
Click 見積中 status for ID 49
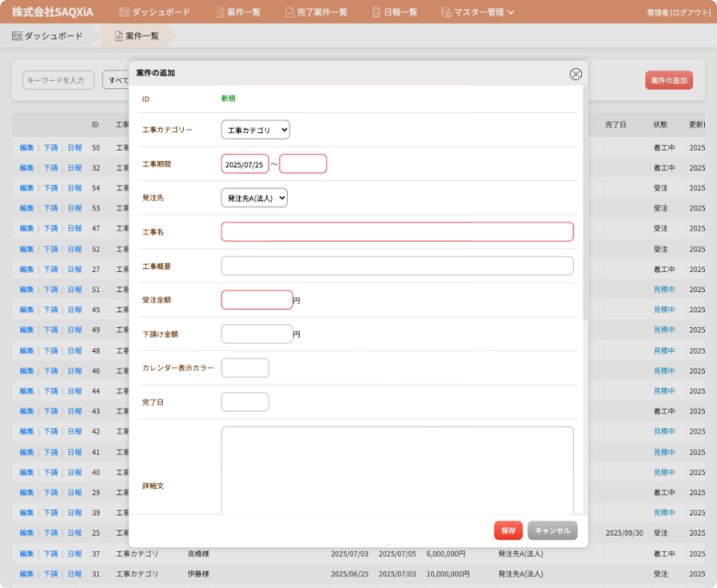(x=664, y=330)
